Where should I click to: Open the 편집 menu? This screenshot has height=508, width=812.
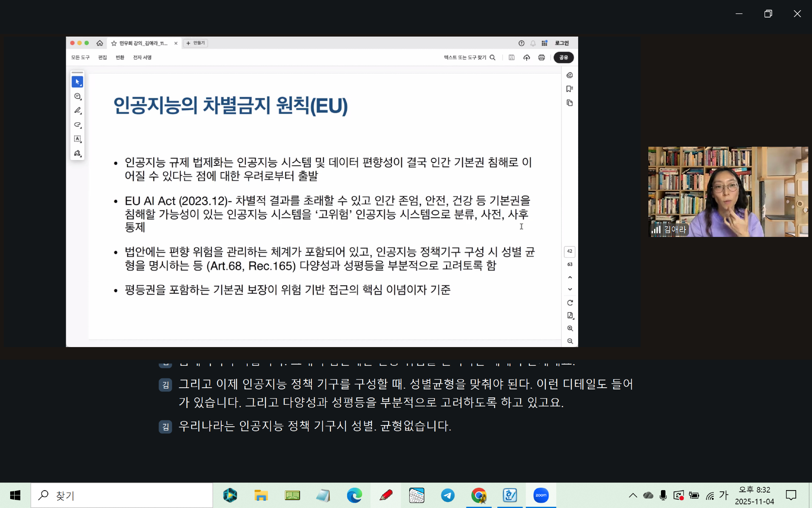[102, 58]
